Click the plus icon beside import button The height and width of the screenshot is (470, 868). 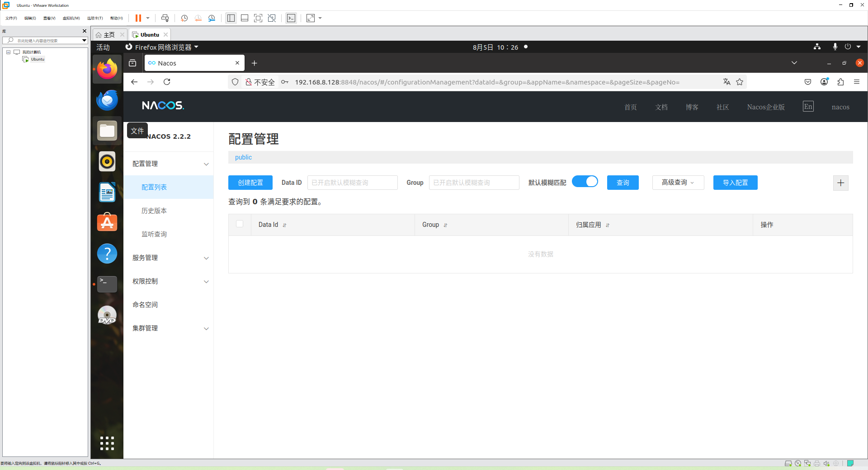[x=841, y=183]
